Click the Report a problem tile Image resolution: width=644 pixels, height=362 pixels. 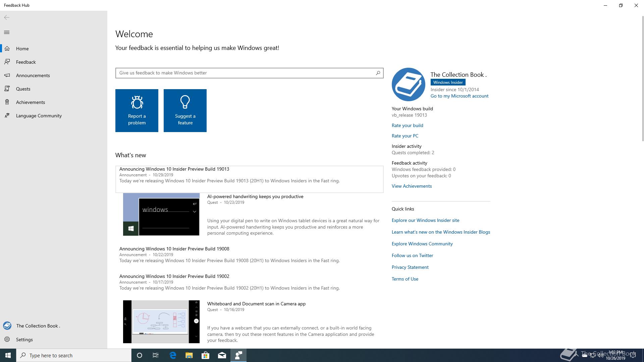coord(137,111)
